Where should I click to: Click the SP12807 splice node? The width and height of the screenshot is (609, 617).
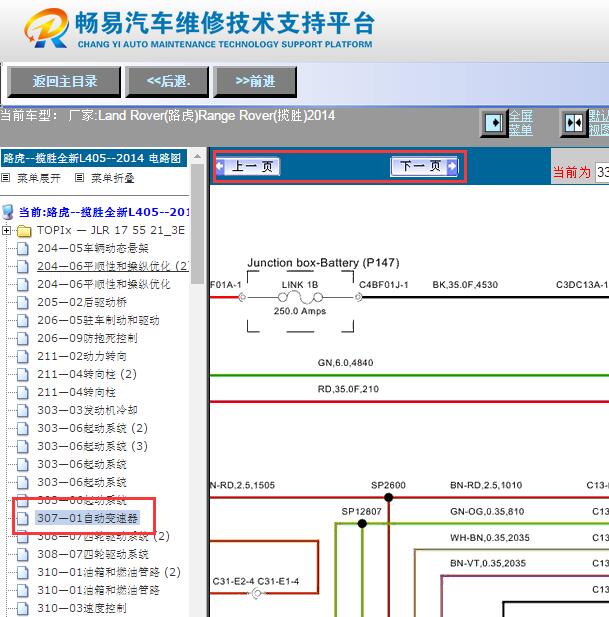tap(362, 523)
